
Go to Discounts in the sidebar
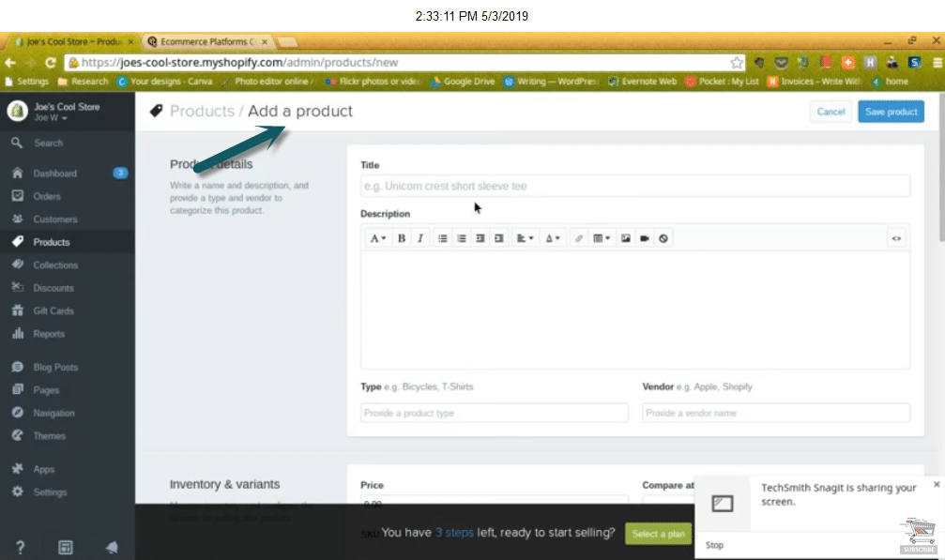53,288
